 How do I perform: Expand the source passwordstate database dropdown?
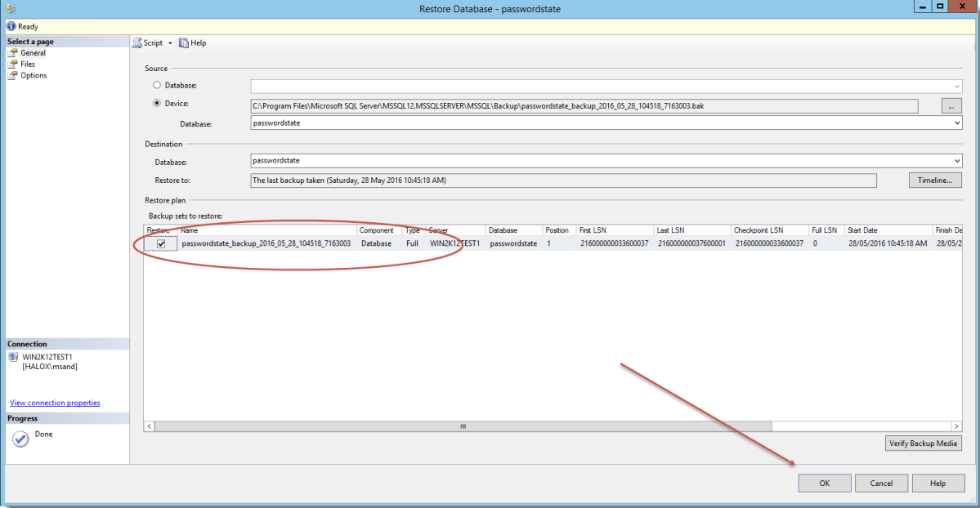pyautogui.click(x=956, y=123)
